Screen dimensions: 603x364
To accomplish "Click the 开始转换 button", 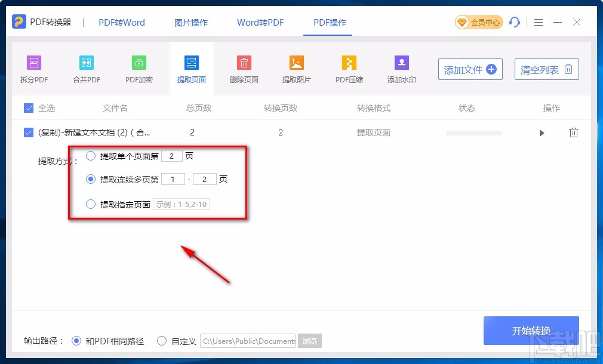I will pos(531,331).
